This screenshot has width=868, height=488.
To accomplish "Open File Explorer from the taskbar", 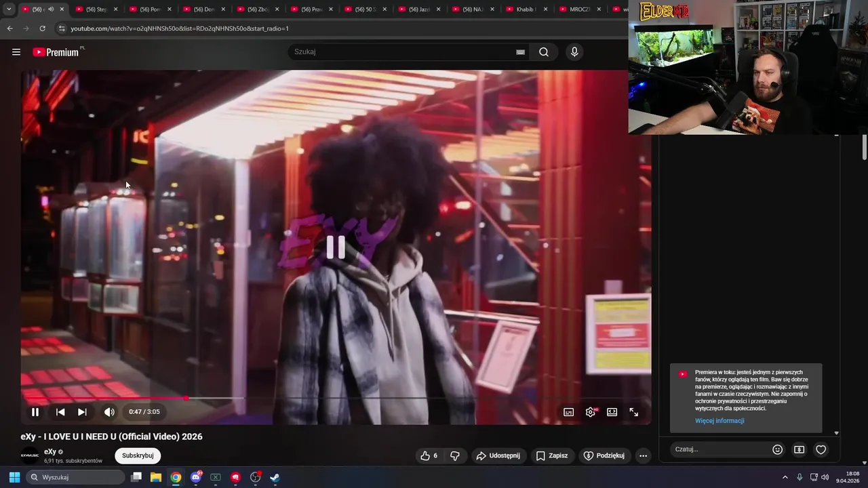I will tap(156, 477).
